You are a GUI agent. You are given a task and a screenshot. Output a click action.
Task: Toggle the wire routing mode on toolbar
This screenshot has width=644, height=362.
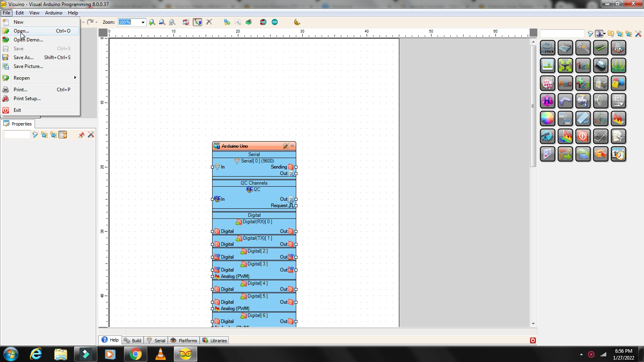point(197,22)
